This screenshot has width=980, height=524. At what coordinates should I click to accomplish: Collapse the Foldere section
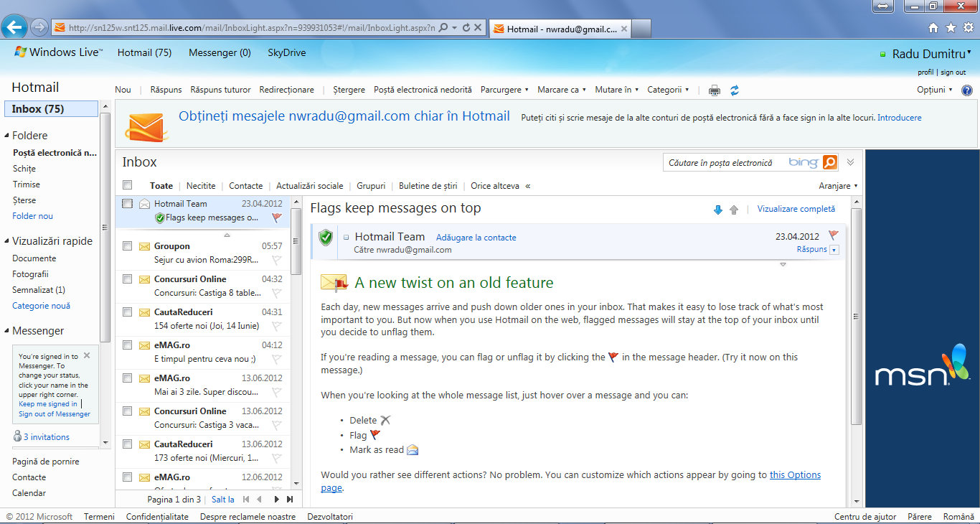pyautogui.click(x=6, y=136)
